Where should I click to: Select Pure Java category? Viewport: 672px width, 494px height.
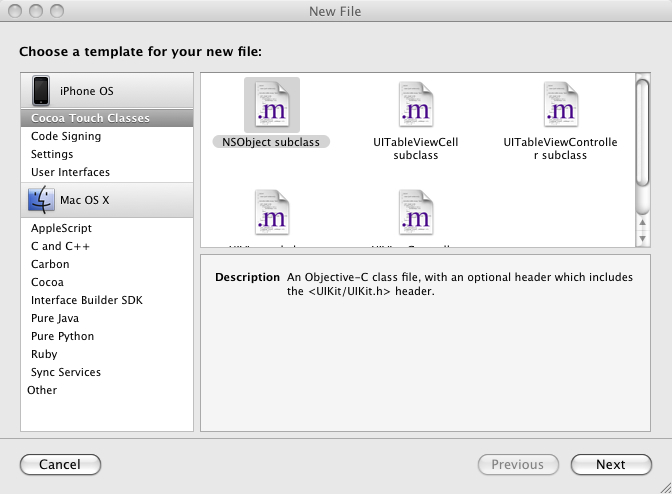point(107,318)
